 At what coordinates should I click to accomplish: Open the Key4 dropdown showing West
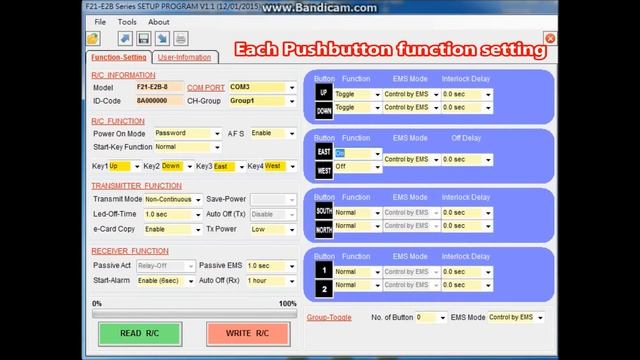point(280,166)
